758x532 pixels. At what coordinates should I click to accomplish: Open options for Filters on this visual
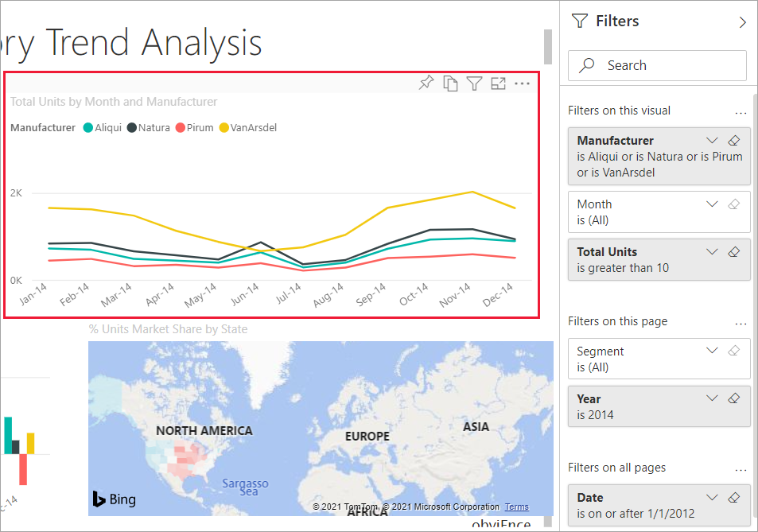(x=741, y=112)
